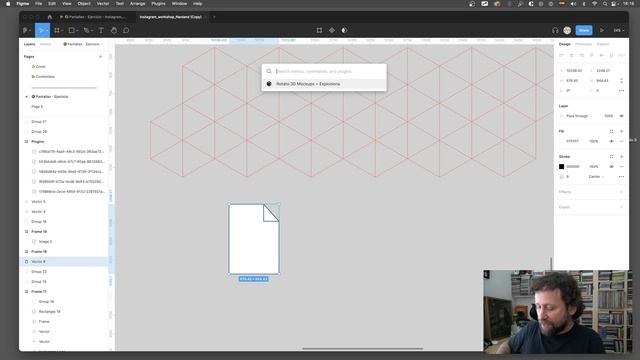
Task: Select the Frame tool
Action: [x=57, y=30]
